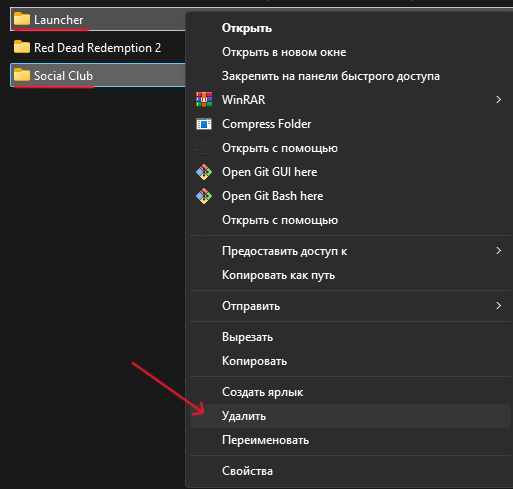Choose Вырезать in the context menu
Image resolution: width=513 pixels, height=489 pixels.
(350, 337)
